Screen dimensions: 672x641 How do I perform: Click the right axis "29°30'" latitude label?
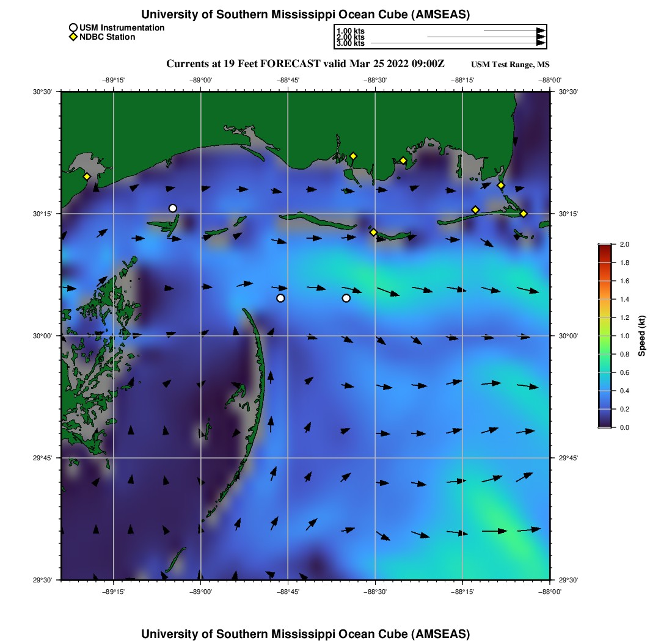pyautogui.click(x=568, y=580)
